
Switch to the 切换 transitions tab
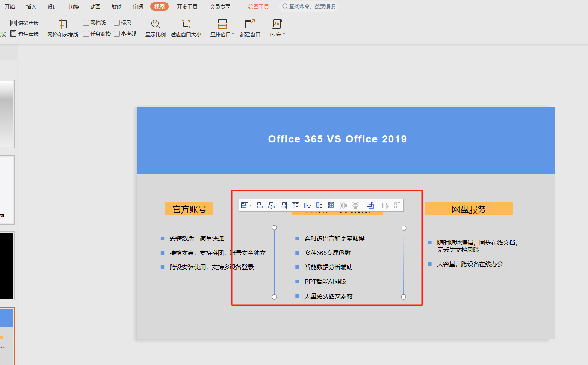click(x=74, y=6)
